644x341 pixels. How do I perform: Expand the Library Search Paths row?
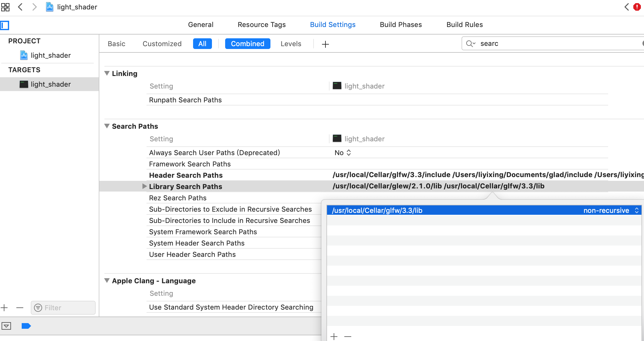coord(144,186)
